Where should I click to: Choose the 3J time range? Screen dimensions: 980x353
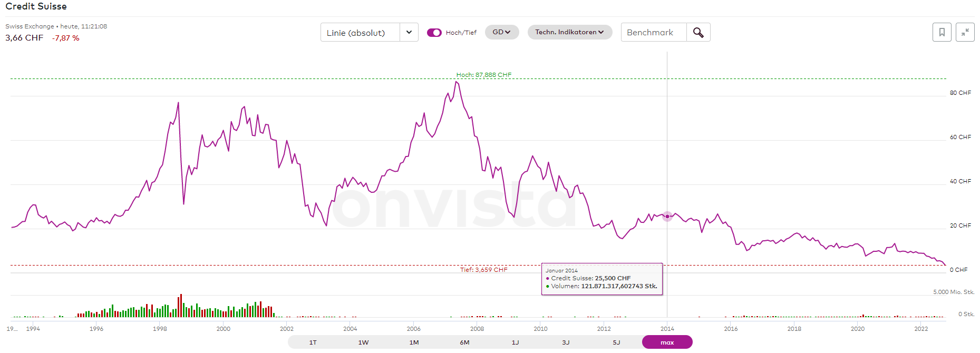566,342
